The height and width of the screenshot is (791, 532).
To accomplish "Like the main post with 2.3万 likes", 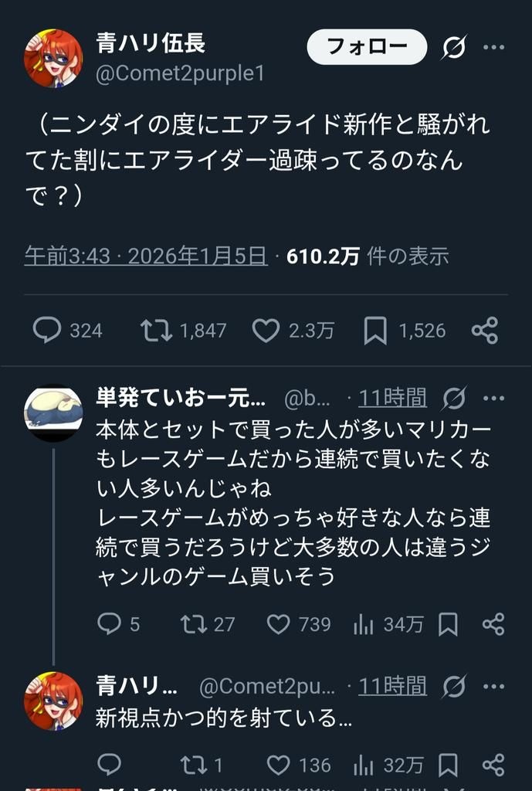I will 266,331.
